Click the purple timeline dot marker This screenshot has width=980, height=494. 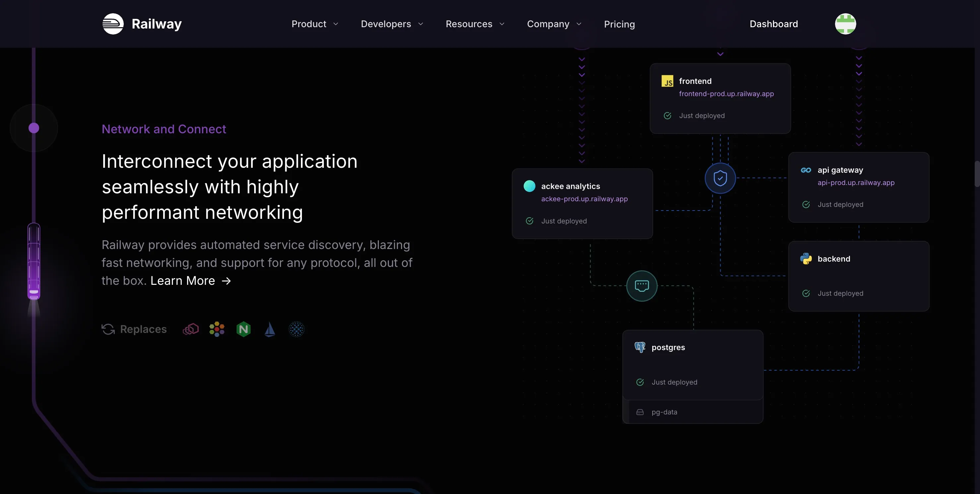[34, 128]
